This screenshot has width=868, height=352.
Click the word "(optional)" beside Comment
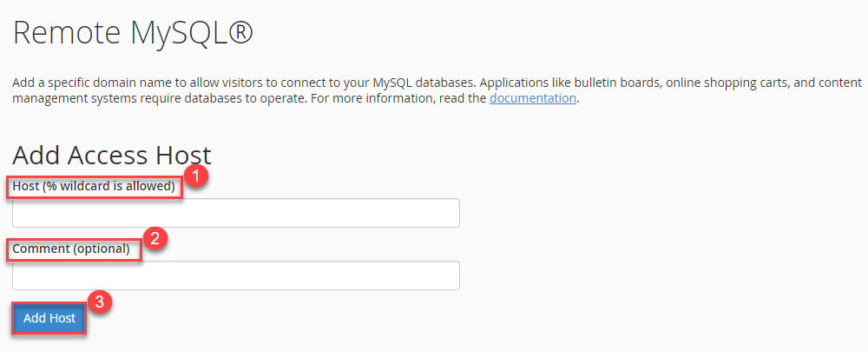coord(101,249)
